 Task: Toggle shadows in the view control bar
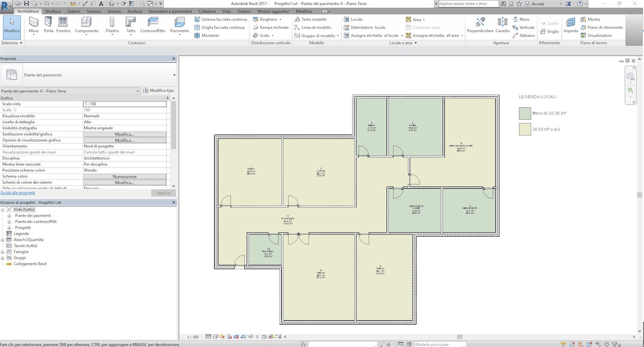click(229, 336)
